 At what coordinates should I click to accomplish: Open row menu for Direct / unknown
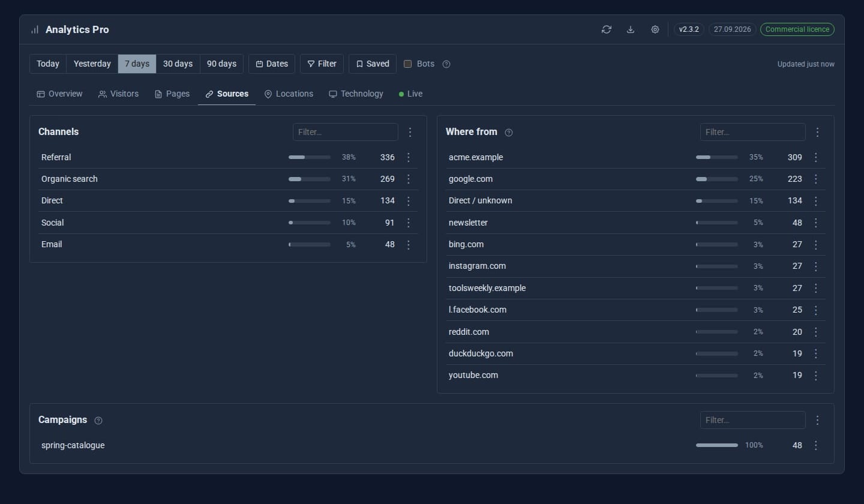tap(816, 201)
